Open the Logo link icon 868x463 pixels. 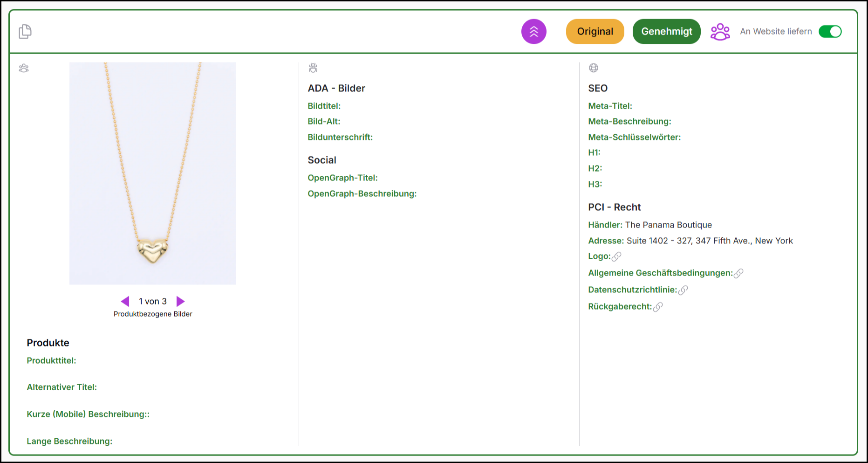(x=616, y=256)
